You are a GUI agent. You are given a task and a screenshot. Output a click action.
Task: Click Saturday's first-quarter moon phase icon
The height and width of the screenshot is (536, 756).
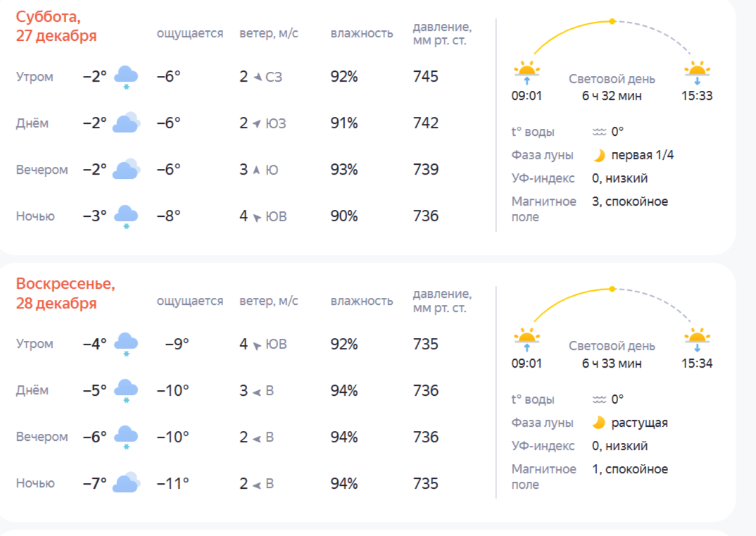599,155
